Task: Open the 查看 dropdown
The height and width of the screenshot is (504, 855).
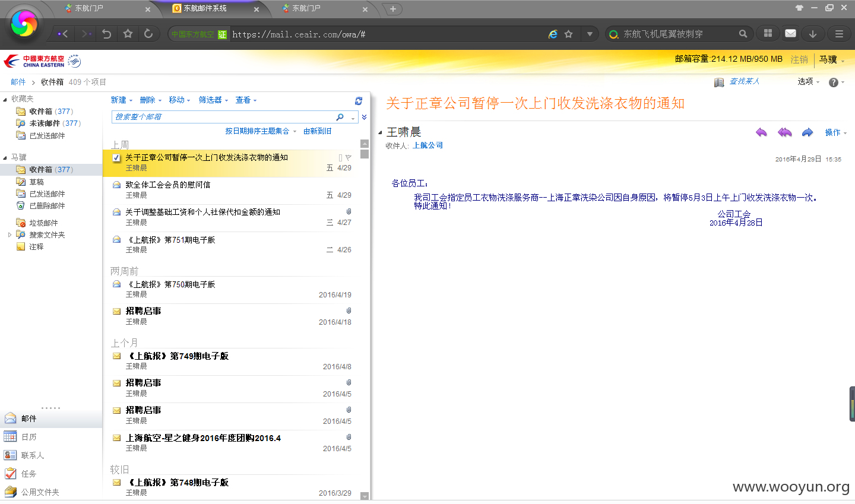Action: (x=246, y=100)
